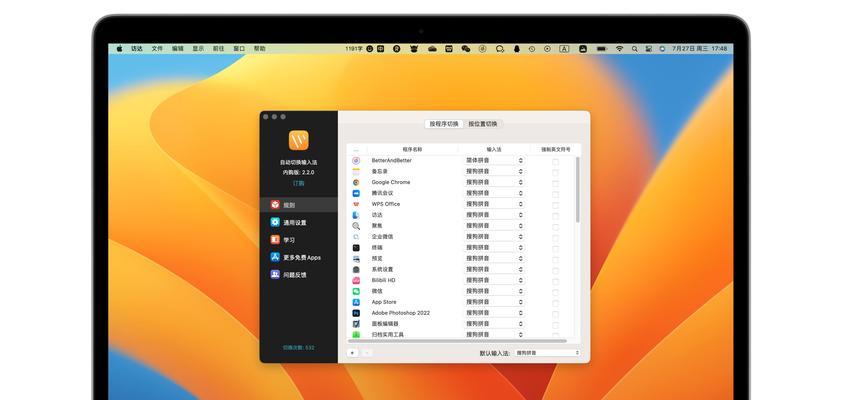Click the Wi-Fi icon in menu bar

coord(619,48)
